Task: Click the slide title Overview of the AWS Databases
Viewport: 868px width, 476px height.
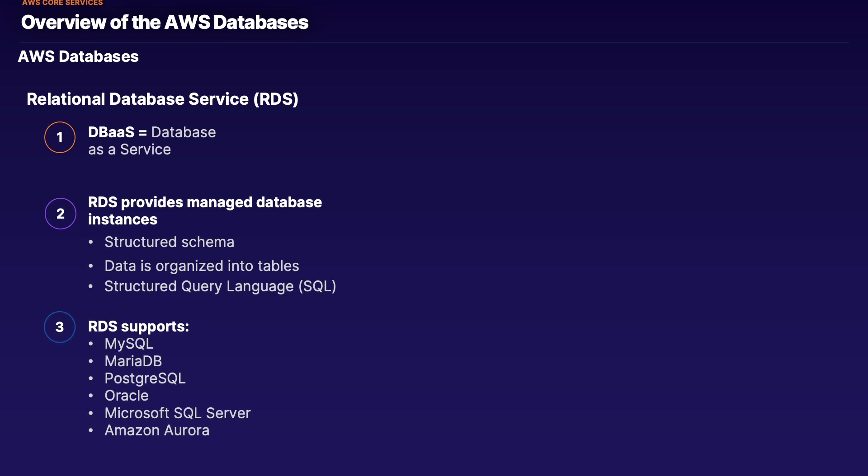Action: coord(165,22)
